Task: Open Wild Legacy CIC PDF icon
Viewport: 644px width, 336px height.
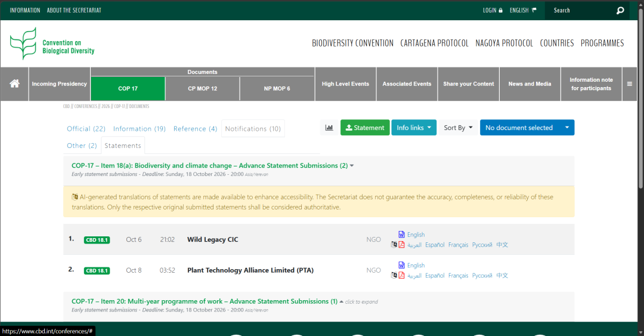Action: click(401, 245)
